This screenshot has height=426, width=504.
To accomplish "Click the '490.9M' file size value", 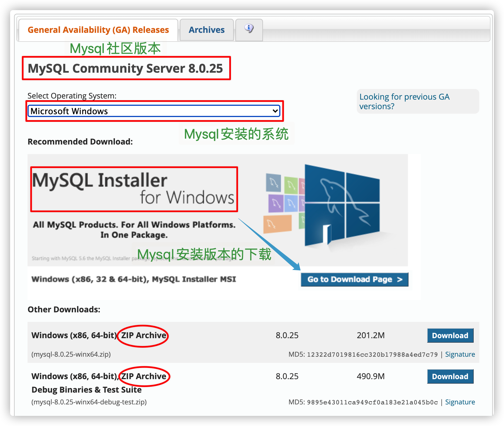I will pos(371,376).
